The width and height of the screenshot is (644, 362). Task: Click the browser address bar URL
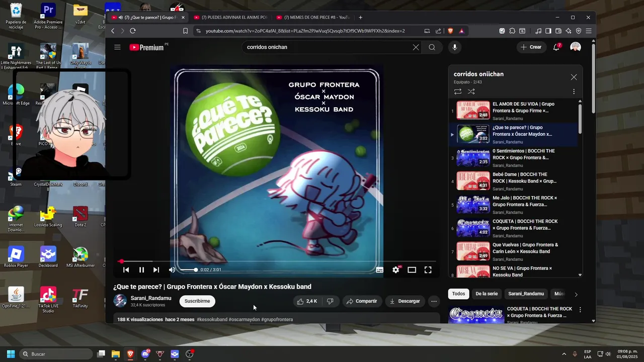(305, 31)
